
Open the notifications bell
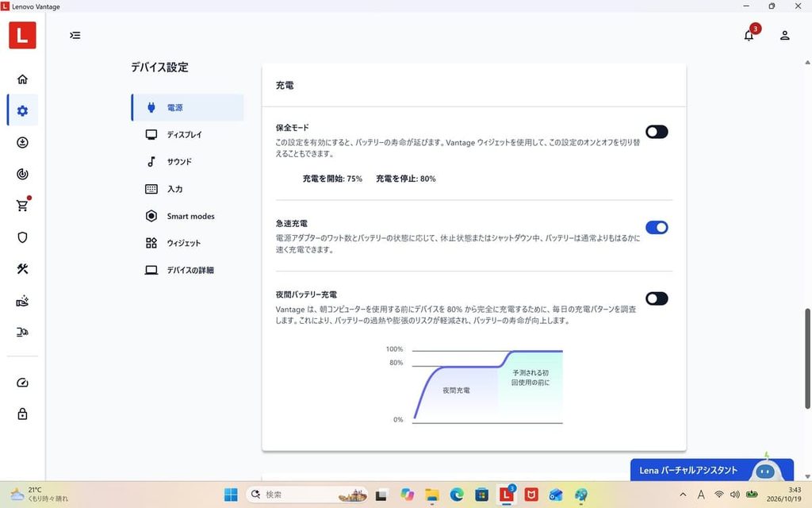pyautogui.click(x=749, y=35)
